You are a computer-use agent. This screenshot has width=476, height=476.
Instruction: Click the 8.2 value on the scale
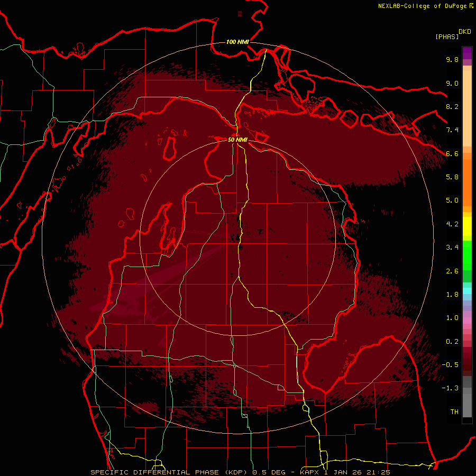pos(452,106)
